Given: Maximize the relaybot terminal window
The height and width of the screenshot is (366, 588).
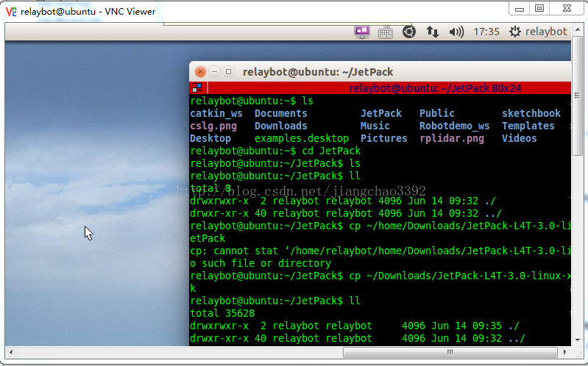Looking at the screenshot, I should (228, 71).
